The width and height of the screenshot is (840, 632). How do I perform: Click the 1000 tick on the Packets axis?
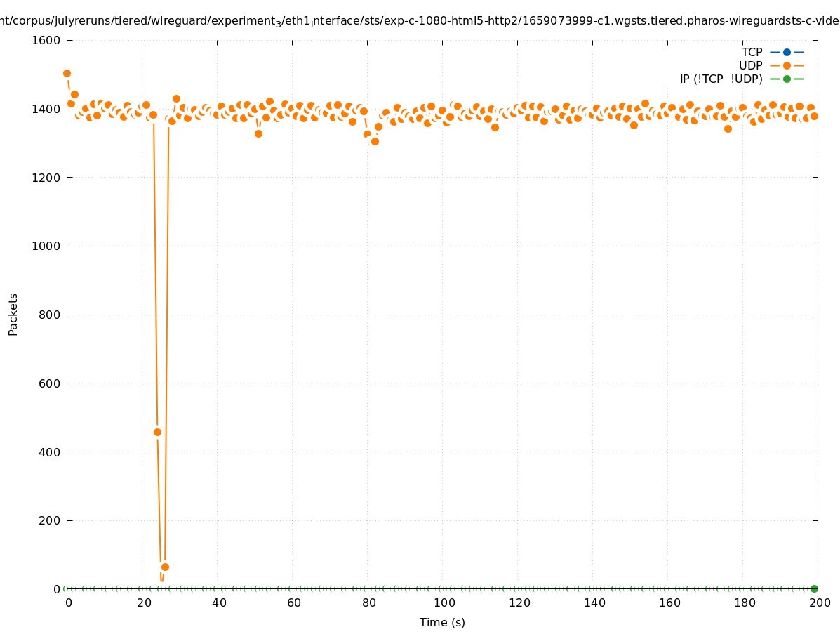tap(47, 246)
